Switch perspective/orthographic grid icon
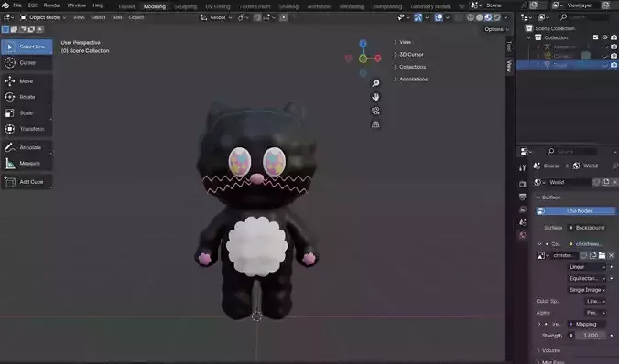Screen dimensions: 619x364 [x=375, y=124]
